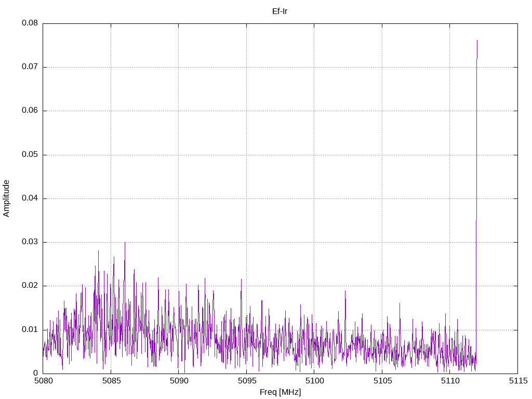The image size is (532, 399).
Task: Click the top of the tallest peak near 5112 MHz
Action: [x=477, y=41]
